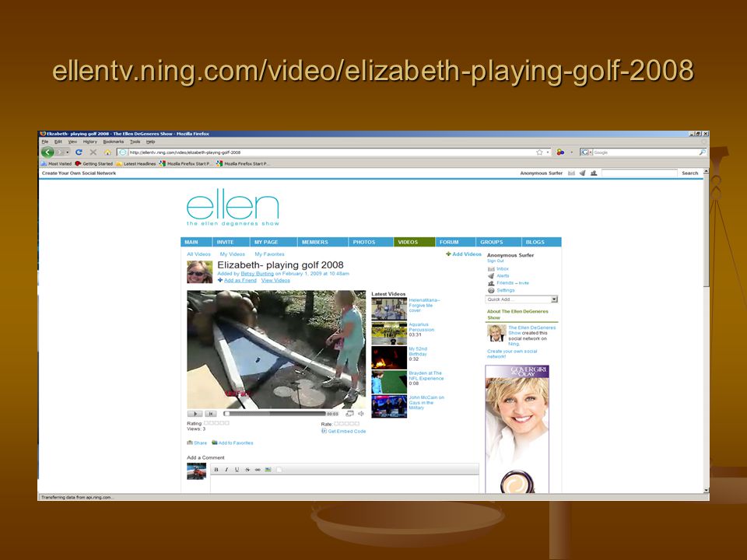Image resolution: width=747 pixels, height=560 pixels.
Task: Open the Bookmarks menu
Action: (x=114, y=142)
